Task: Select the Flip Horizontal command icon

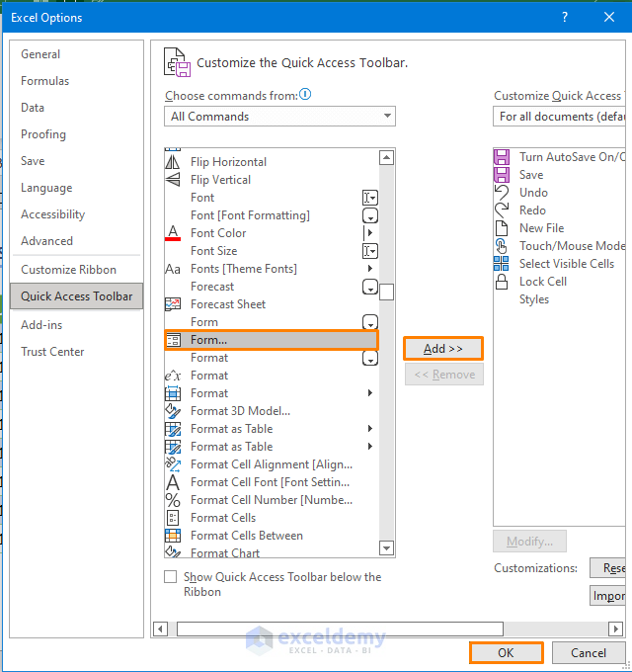Action: click(x=173, y=162)
